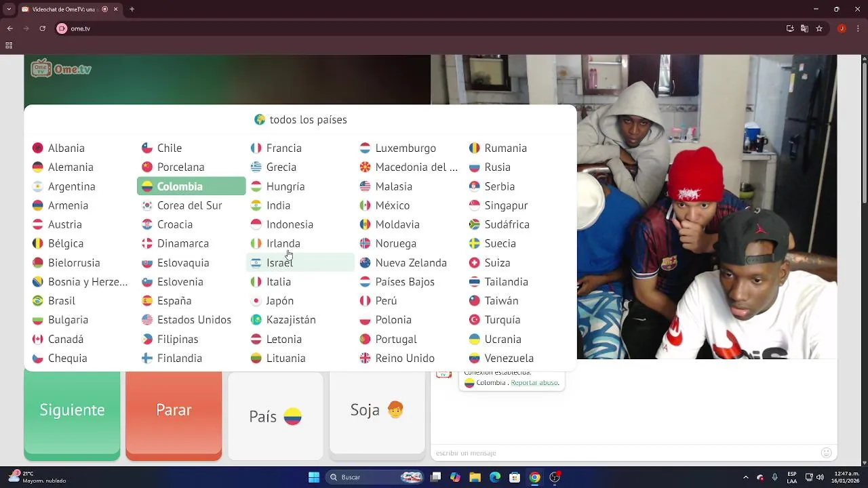Click the install app icon in address bar
This screenshot has height=488, width=868.
click(x=790, y=28)
